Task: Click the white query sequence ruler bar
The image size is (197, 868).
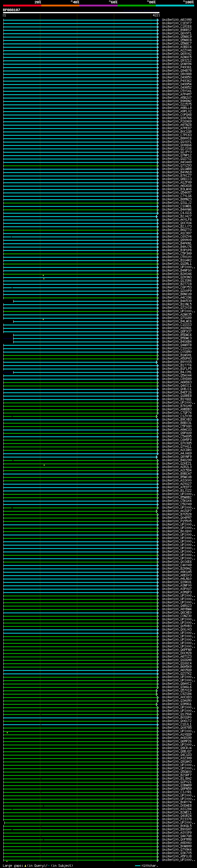Action: coord(81,12)
